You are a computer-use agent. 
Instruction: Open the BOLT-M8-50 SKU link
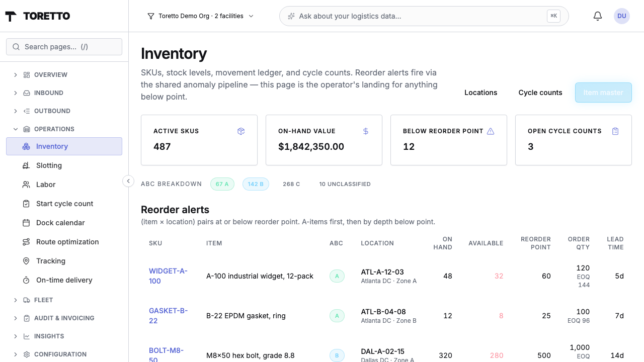[166, 354]
